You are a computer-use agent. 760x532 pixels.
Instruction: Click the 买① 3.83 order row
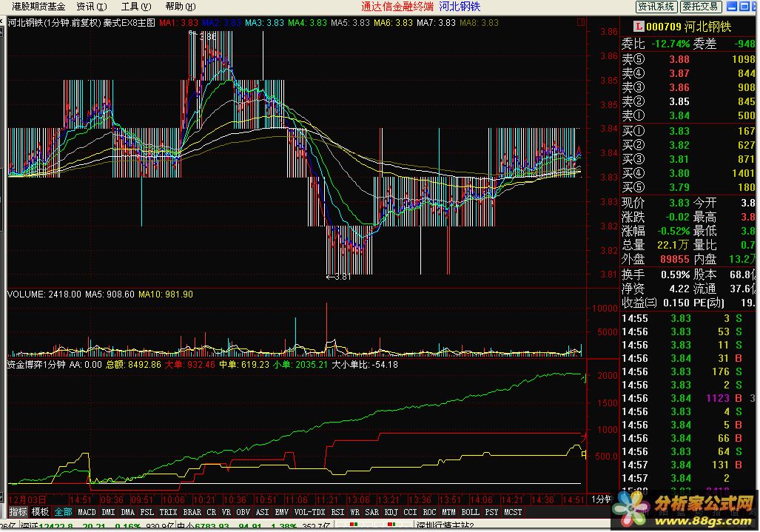click(688, 131)
